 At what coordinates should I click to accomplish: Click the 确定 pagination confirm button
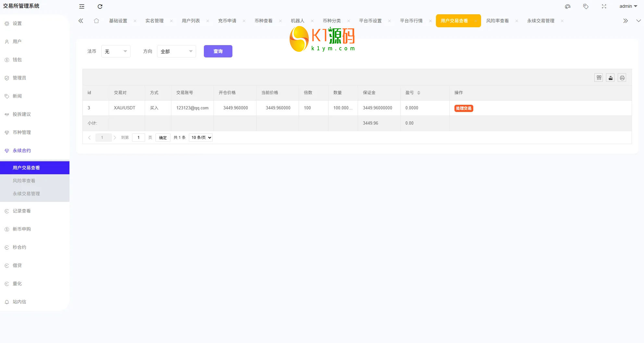[163, 138]
